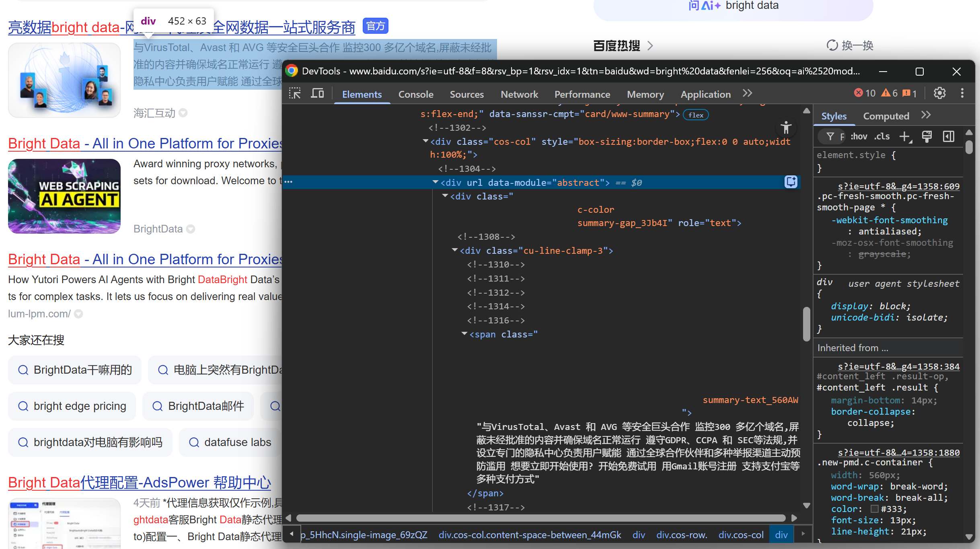
Task: Click the 10 errors counter
Action: (x=865, y=93)
